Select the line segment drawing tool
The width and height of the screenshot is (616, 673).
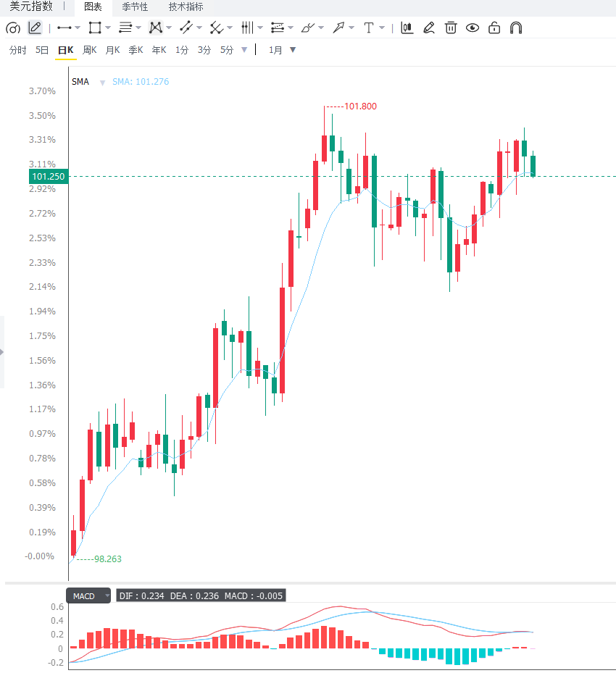click(x=64, y=28)
